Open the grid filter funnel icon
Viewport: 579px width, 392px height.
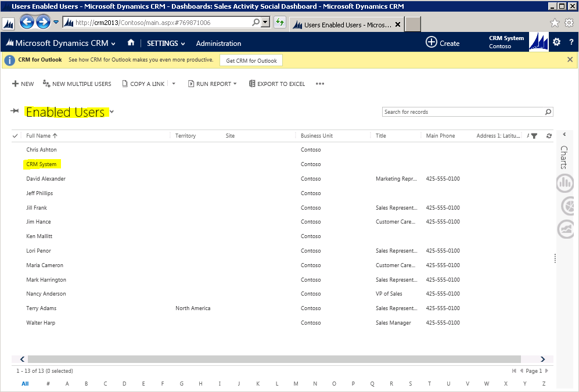[x=534, y=136]
